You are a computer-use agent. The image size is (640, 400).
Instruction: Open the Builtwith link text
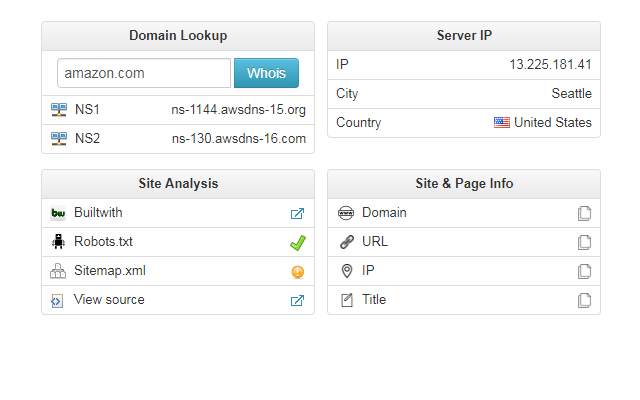click(98, 213)
